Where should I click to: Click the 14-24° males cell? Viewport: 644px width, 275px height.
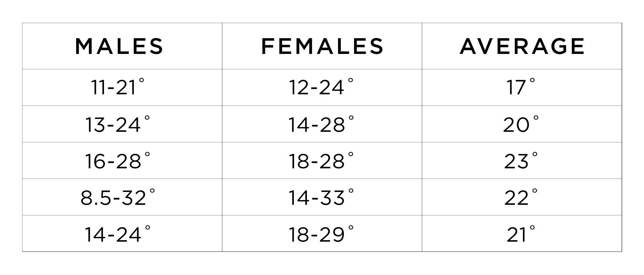[122, 233]
